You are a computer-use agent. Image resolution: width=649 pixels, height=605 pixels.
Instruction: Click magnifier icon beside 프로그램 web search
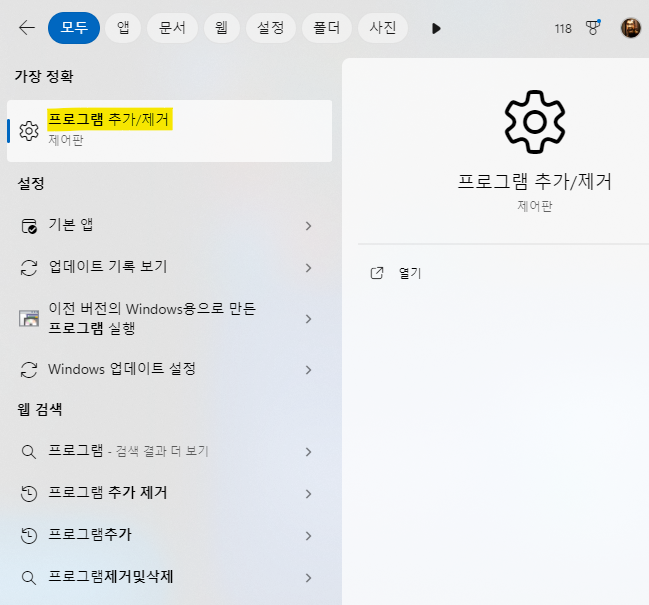(28, 451)
